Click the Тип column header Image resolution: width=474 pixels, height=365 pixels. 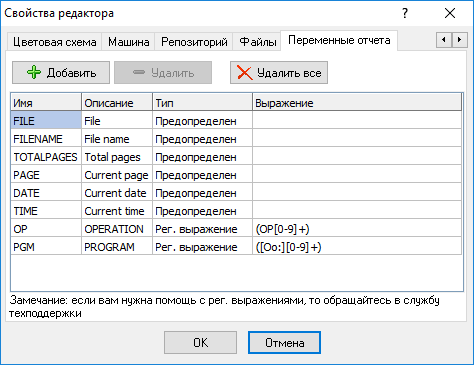tap(203, 103)
